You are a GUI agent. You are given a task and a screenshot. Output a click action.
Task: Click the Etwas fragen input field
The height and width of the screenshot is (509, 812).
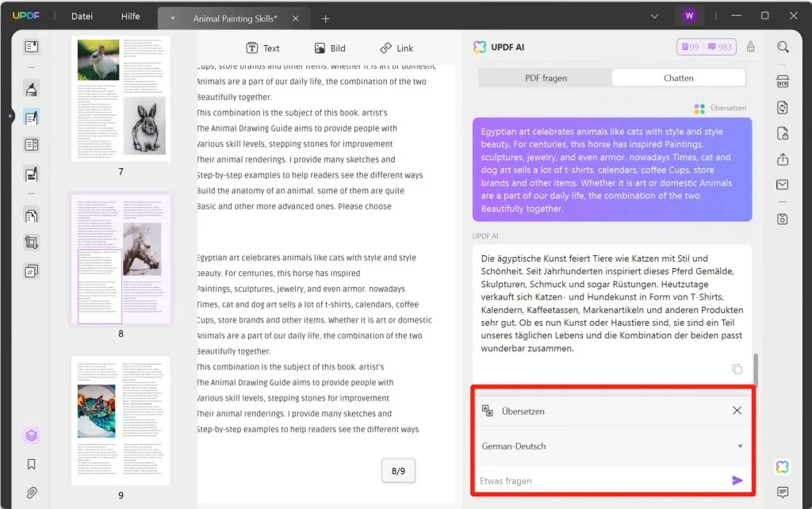[x=601, y=481]
